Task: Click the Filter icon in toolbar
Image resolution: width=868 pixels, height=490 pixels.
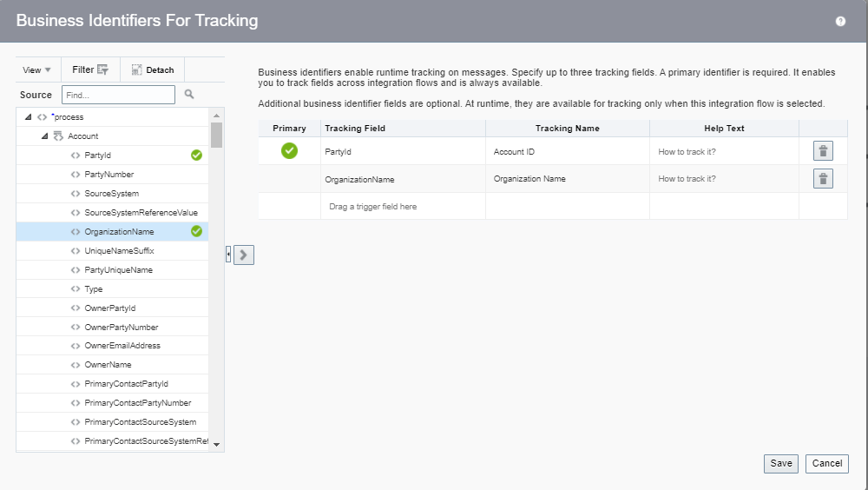Action: 102,70
